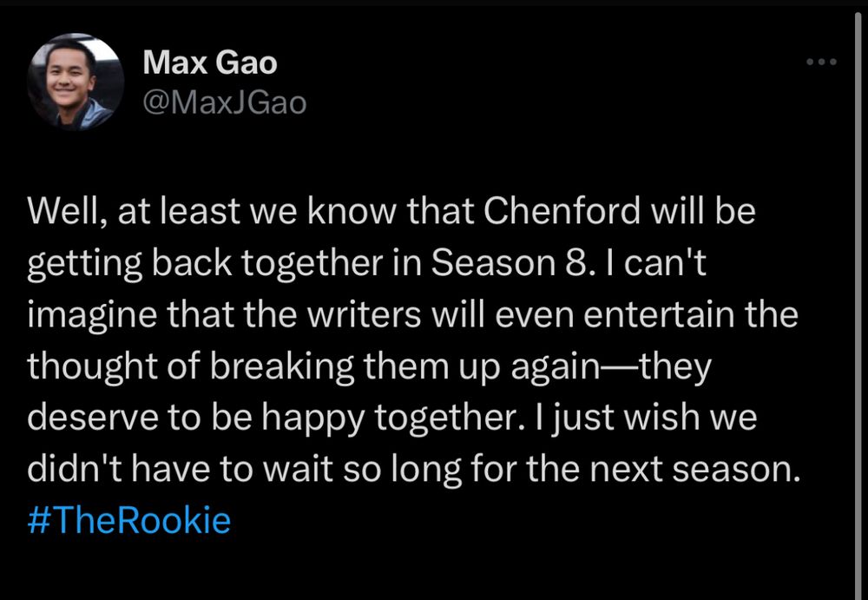The width and height of the screenshot is (868, 600).
Task: Click the blue hashtag under the tweet
Action: coord(128,519)
